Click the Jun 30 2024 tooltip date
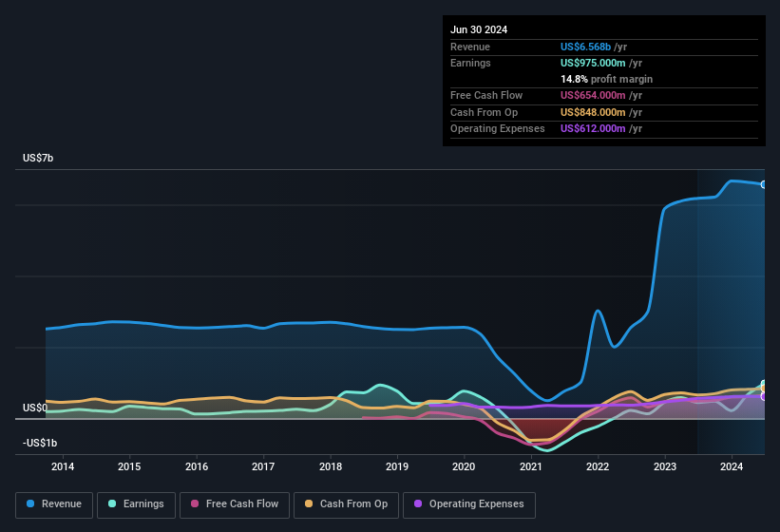780x532 pixels. click(x=479, y=29)
